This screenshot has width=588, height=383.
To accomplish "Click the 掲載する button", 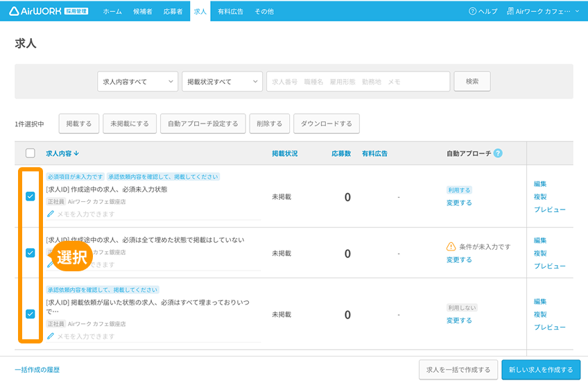I will [x=79, y=124].
